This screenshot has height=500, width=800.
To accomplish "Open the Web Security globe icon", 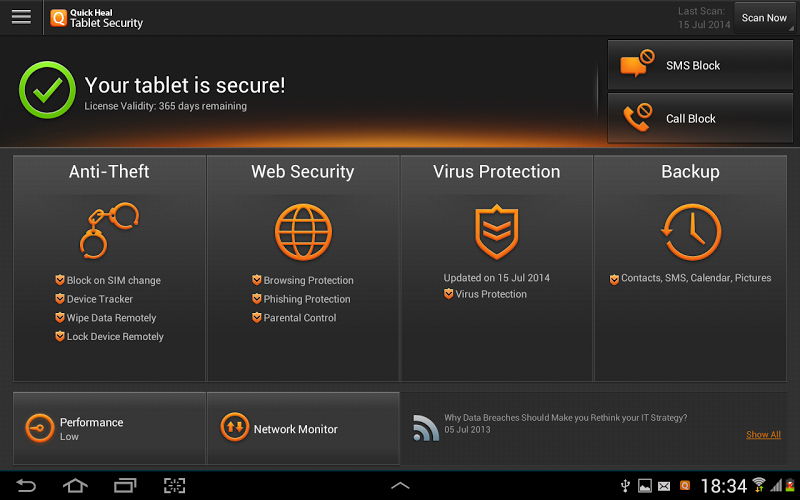I will (x=303, y=231).
